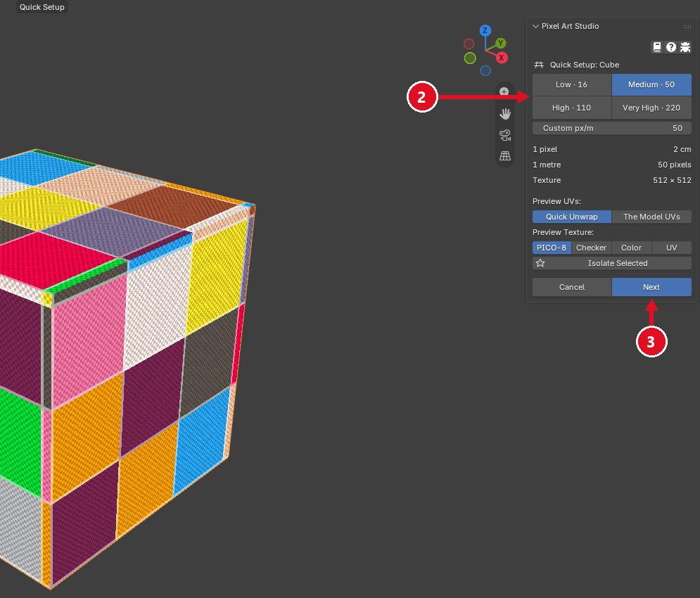Select UV preview texture
The height and width of the screenshot is (598, 700).
(x=671, y=248)
